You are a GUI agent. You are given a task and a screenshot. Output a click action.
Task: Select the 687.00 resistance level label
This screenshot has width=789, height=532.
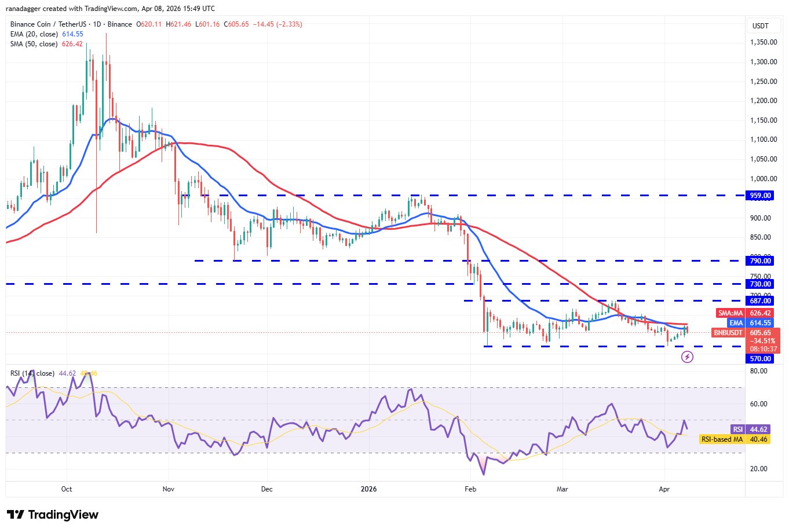(x=760, y=301)
